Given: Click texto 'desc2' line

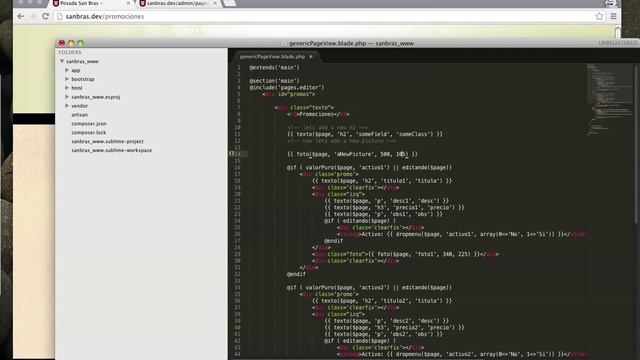Looking at the screenshot, I should point(387,321).
